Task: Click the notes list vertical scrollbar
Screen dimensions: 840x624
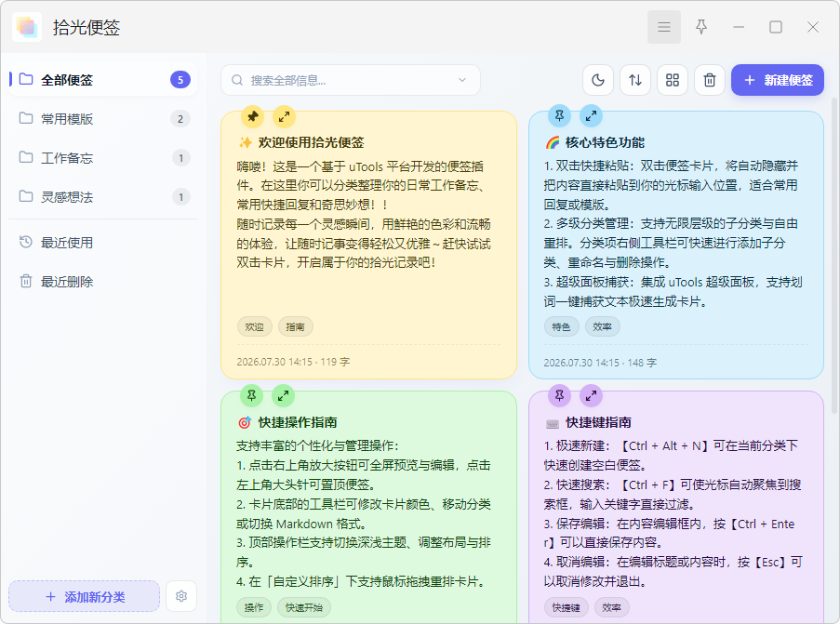Action: (x=834, y=256)
